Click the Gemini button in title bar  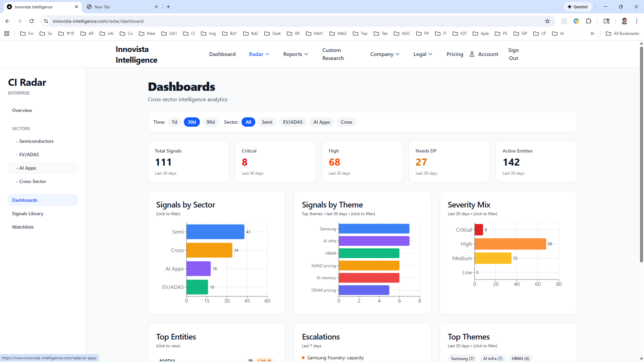(578, 7)
